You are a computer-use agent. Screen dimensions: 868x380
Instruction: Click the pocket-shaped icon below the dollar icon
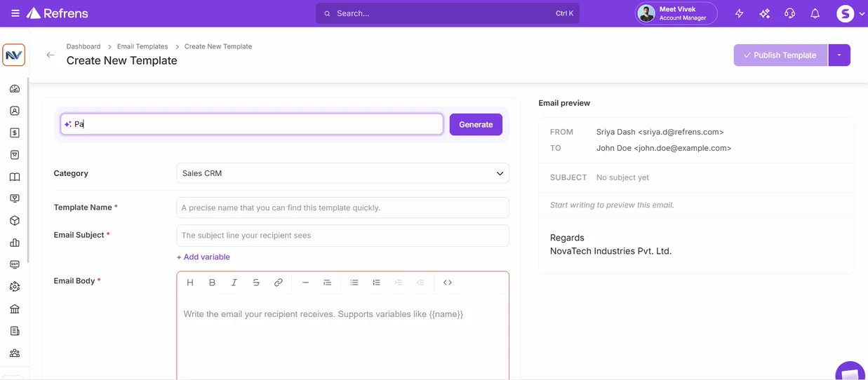pyautogui.click(x=15, y=155)
